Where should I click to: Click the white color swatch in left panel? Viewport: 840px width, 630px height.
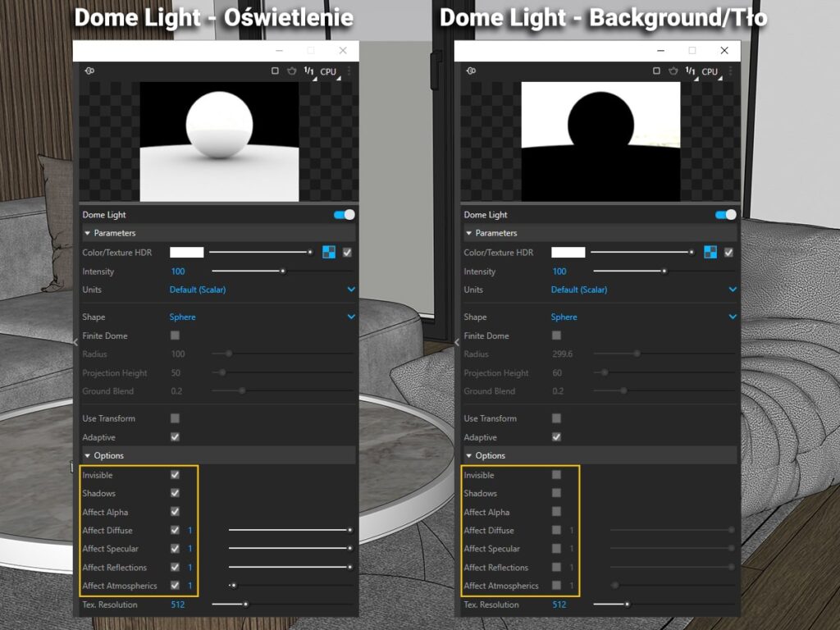point(187,253)
